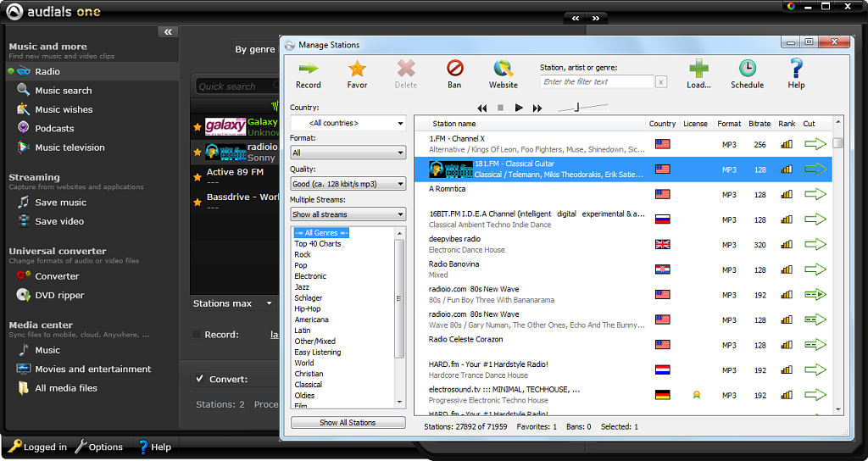This screenshot has height=461, width=868.
Task: Click the Show All Stations button
Action: click(348, 422)
